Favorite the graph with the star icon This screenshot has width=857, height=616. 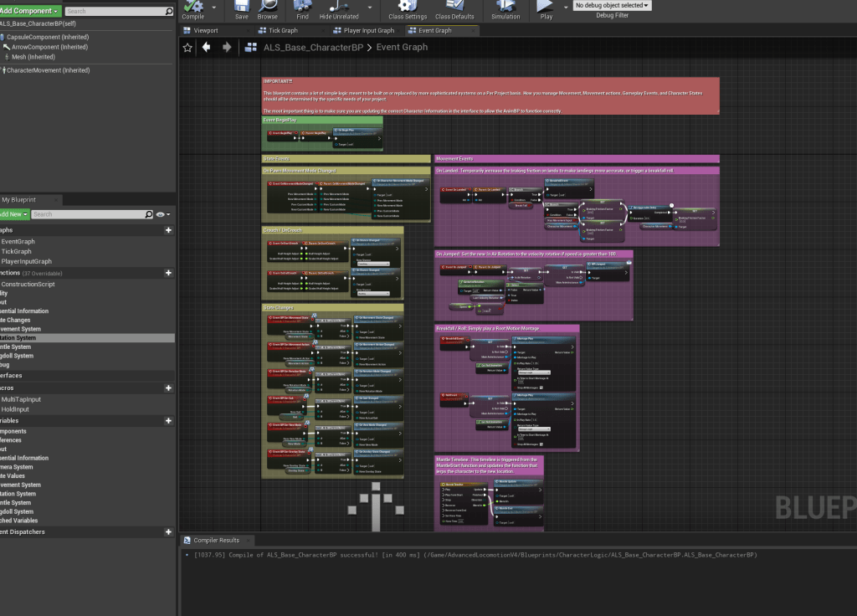point(188,48)
